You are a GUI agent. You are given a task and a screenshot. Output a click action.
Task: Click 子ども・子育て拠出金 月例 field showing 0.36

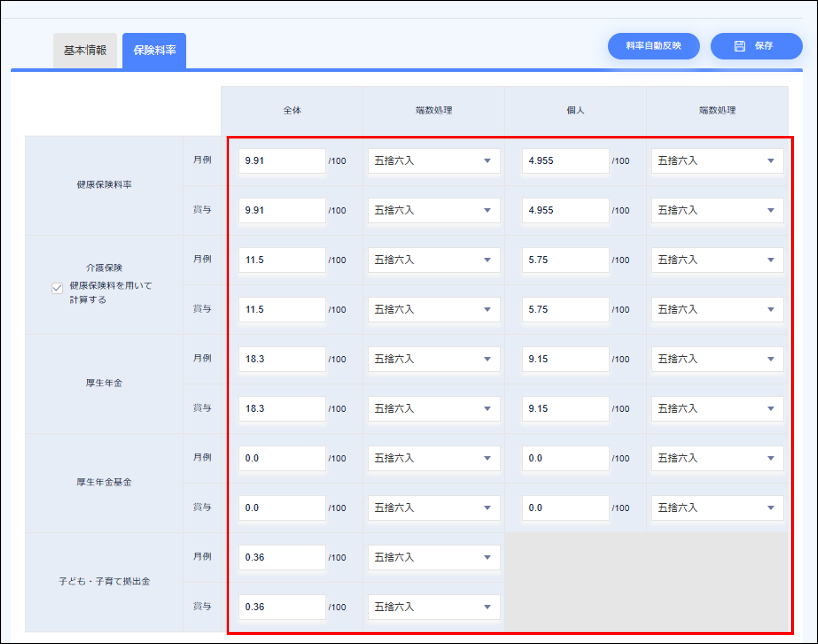point(282,558)
